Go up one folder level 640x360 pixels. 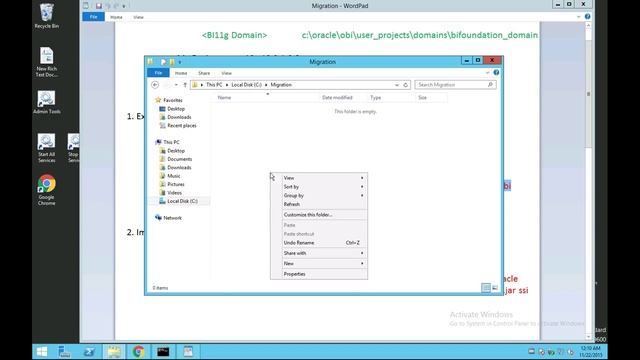(x=185, y=85)
